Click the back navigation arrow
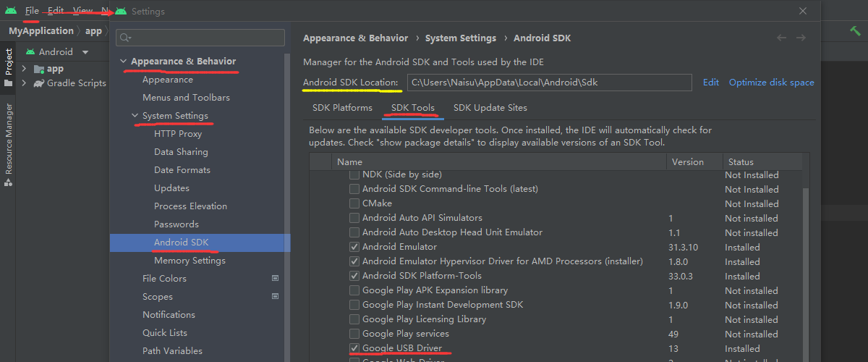The height and width of the screenshot is (362, 868). (x=781, y=38)
